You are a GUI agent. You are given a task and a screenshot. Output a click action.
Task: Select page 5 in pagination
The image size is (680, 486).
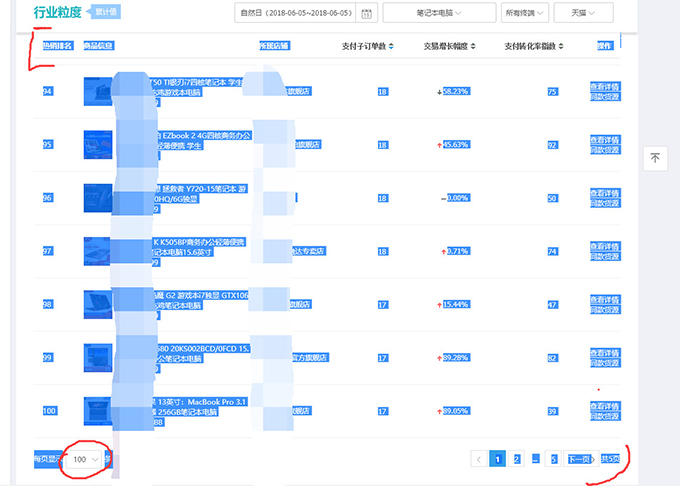(x=553, y=459)
